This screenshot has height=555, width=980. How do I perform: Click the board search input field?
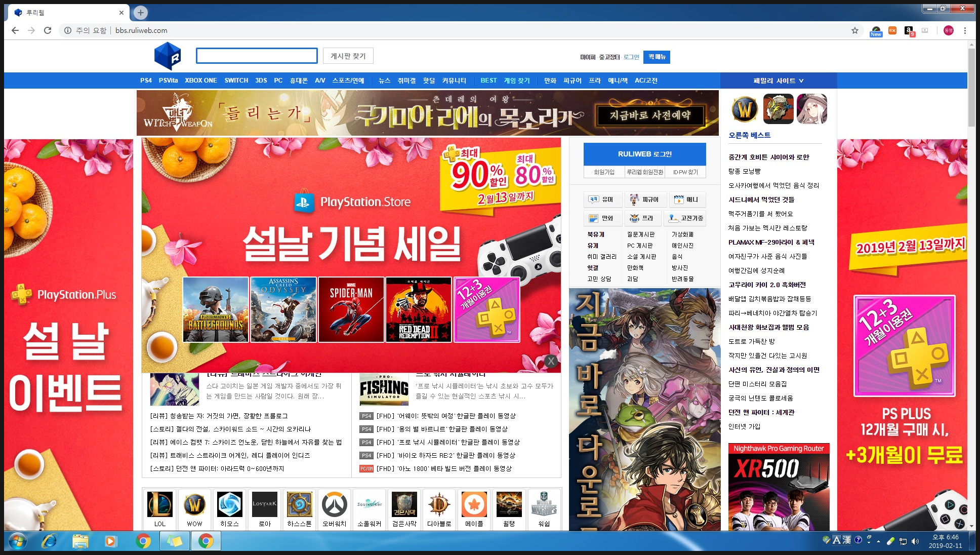257,56
